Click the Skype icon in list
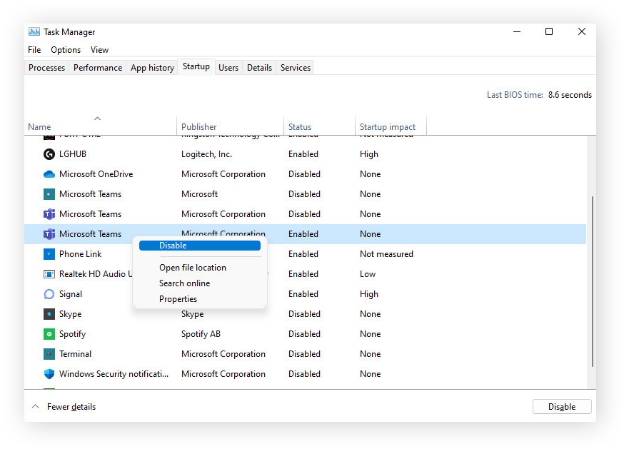The image size is (624, 450). (49, 314)
